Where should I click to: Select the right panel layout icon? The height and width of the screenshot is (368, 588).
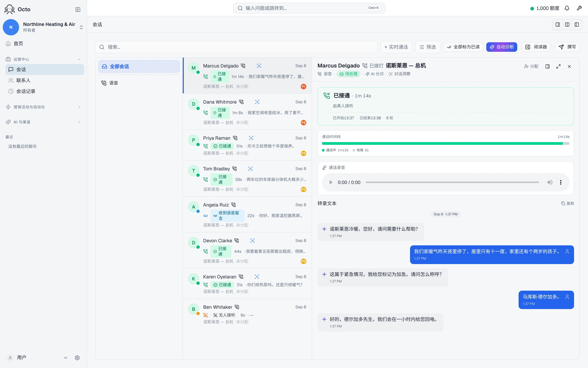(577, 25)
